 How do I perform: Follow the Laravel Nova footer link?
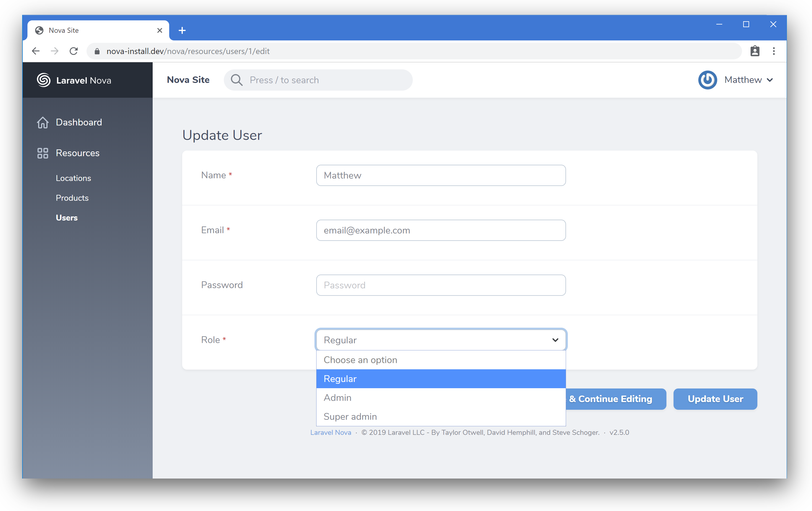tap(330, 432)
